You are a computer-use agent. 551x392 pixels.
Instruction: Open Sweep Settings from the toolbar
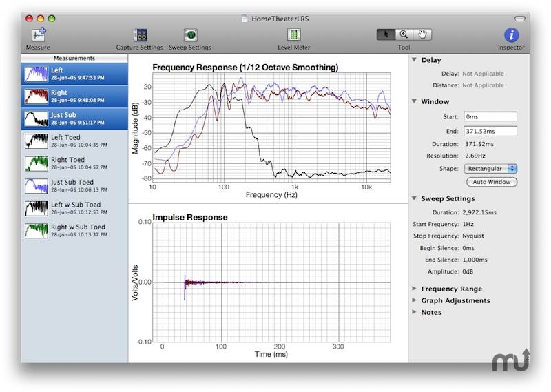coord(190,35)
